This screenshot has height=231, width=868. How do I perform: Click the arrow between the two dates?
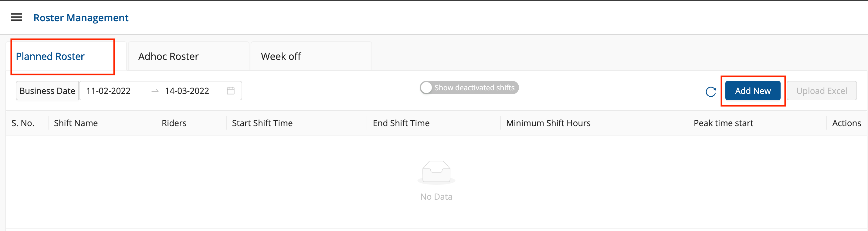155,91
